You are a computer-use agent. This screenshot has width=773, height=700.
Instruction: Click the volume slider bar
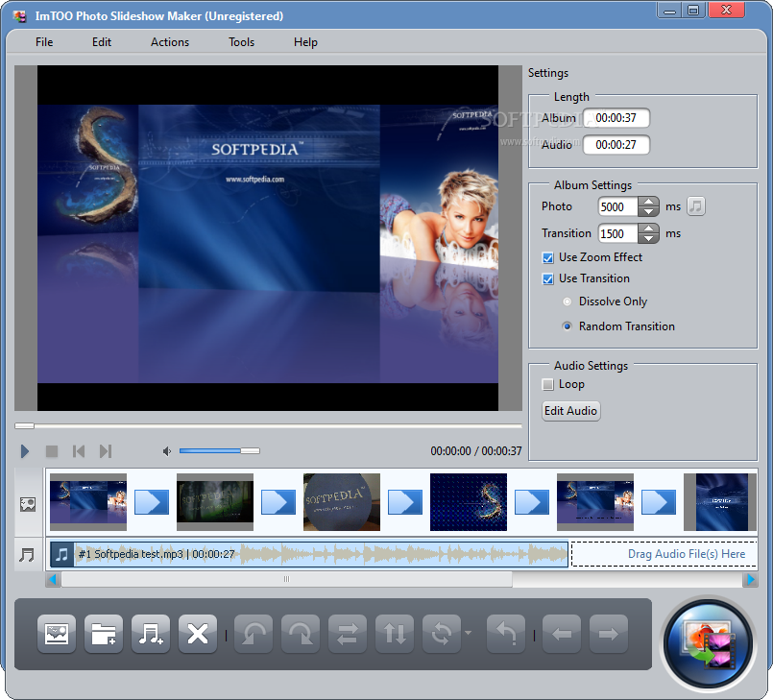pos(219,450)
